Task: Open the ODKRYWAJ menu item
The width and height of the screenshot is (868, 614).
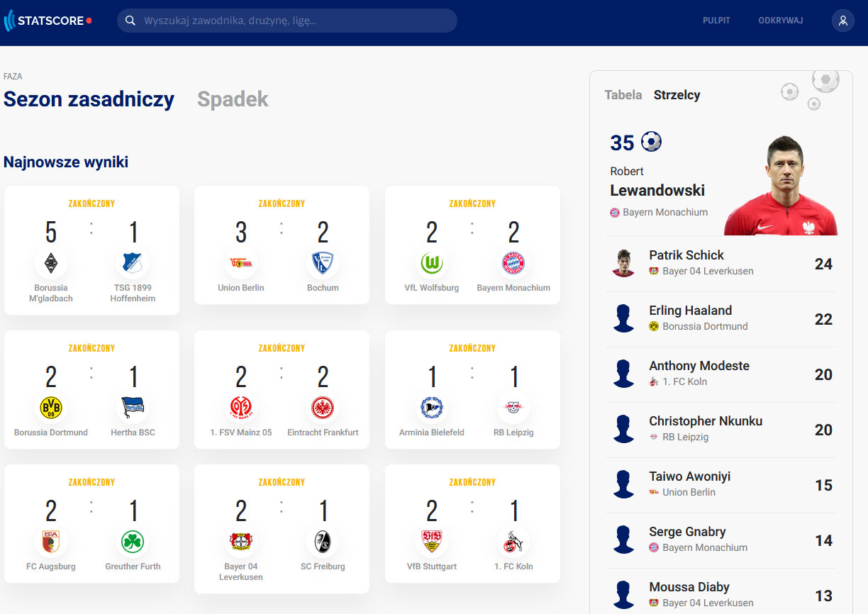Action: [x=781, y=21]
